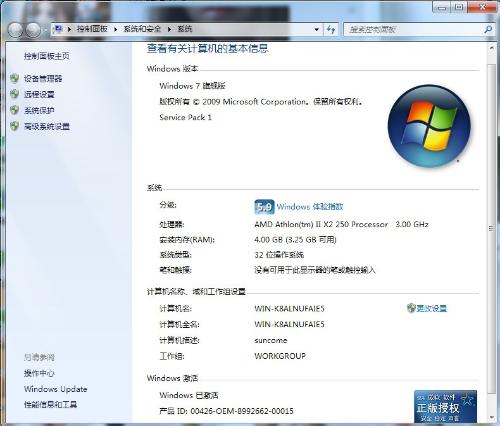The width and height of the screenshot is (500, 426).
Task: Click the suncome computer description value
Action: 271,340
